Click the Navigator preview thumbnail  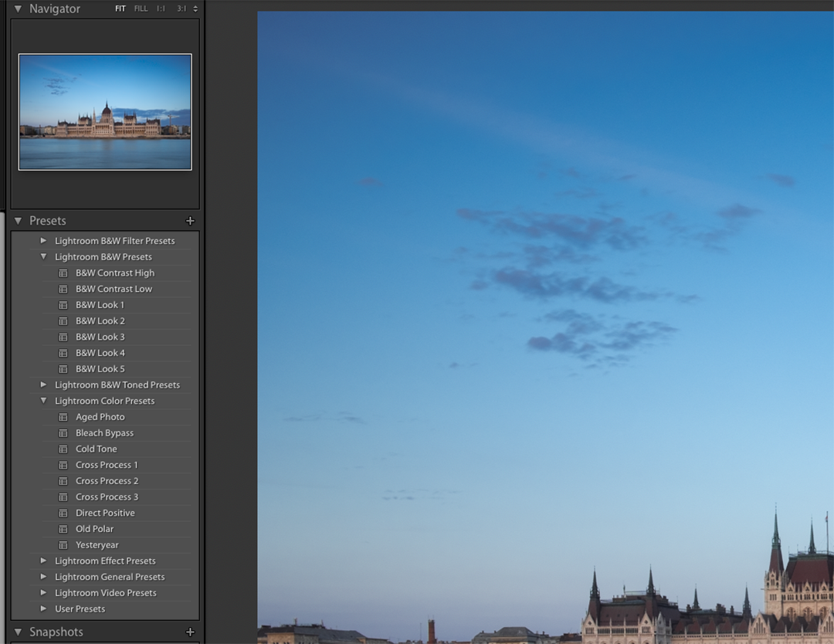(105, 112)
